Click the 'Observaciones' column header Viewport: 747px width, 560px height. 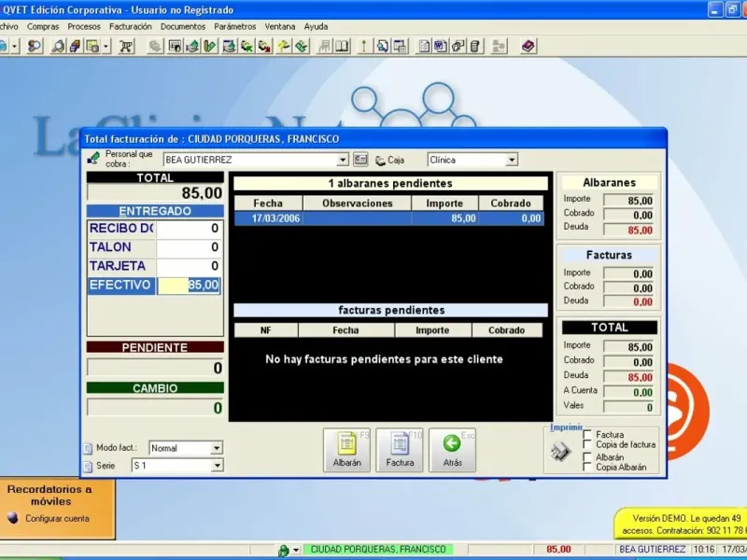click(358, 203)
